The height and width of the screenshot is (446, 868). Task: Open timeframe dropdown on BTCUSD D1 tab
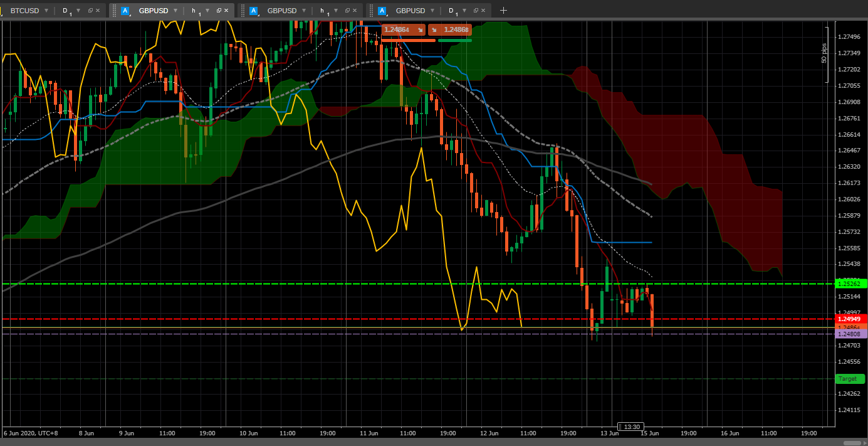(78, 11)
